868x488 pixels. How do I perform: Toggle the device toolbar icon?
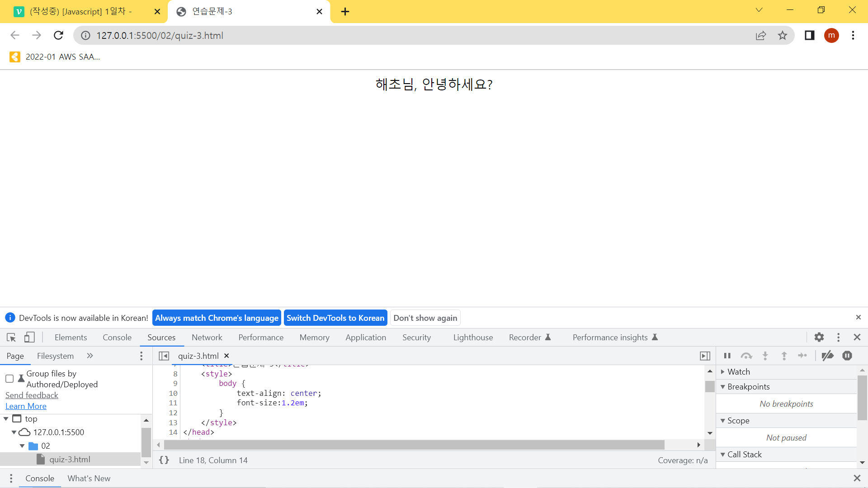coord(29,338)
